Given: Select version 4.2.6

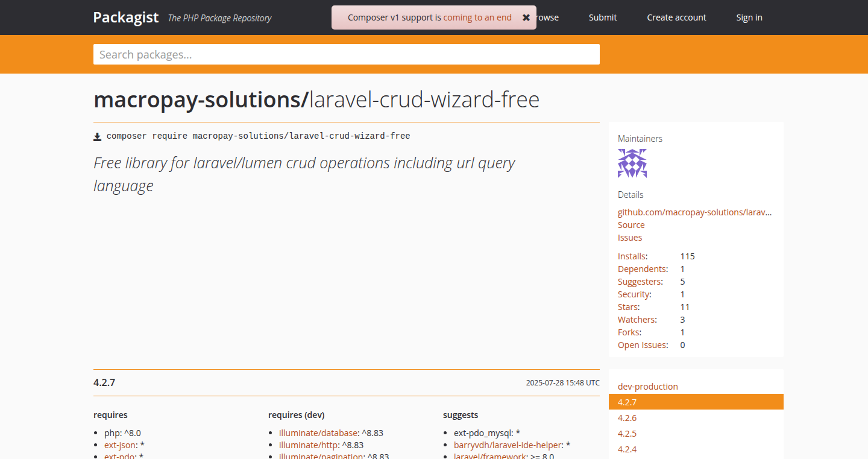Looking at the screenshot, I should (627, 418).
